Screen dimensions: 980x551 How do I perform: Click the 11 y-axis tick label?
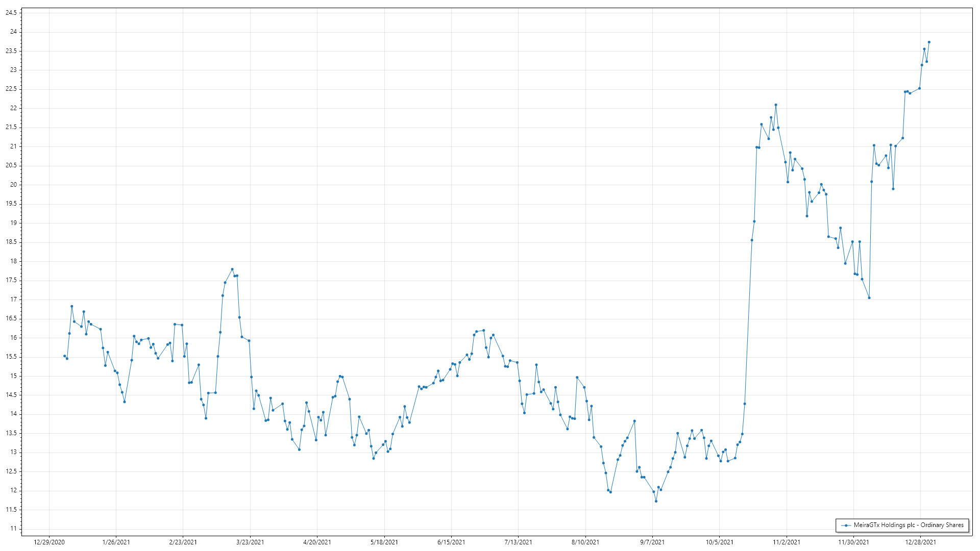point(13,529)
